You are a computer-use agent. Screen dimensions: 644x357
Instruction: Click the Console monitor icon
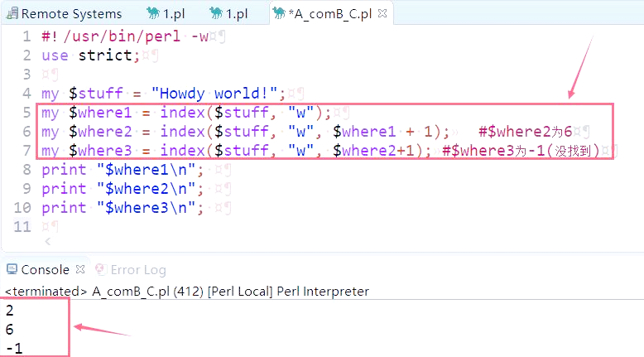(12, 269)
